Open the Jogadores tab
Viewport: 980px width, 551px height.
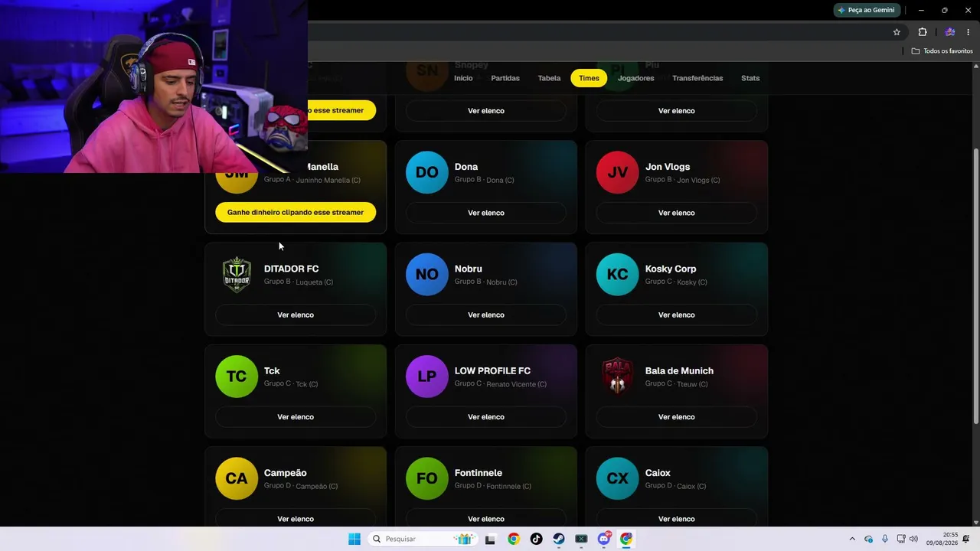coord(636,78)
